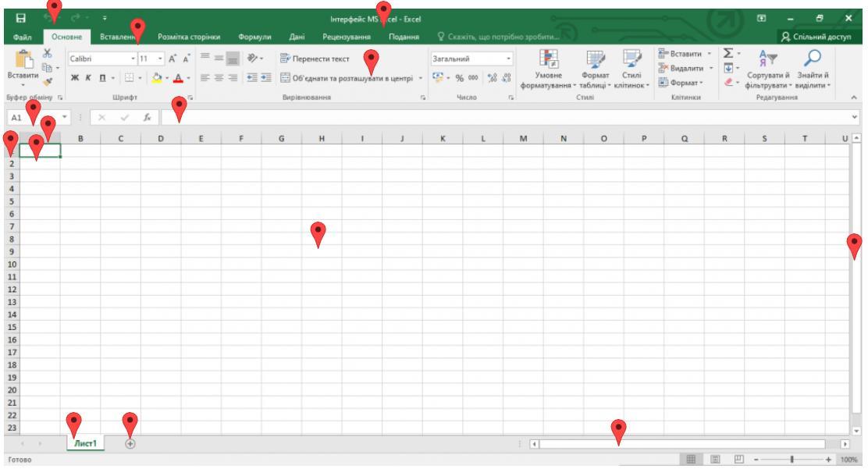This screenshot has width=868, height=469.
Task: Click the Clear eraser icon
Action: 728,82
